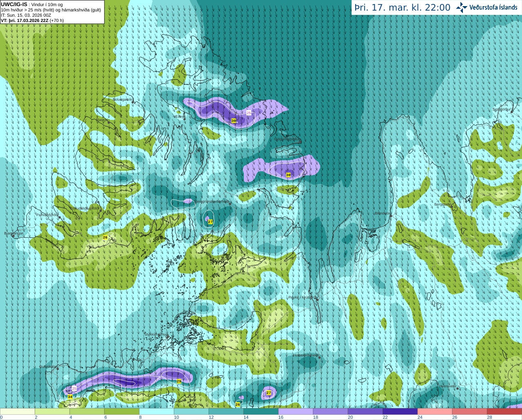The image size is (522, 420).
Task: Select the Siglufjörður station label
Action: pyautogui.click(x=502, y=109)
